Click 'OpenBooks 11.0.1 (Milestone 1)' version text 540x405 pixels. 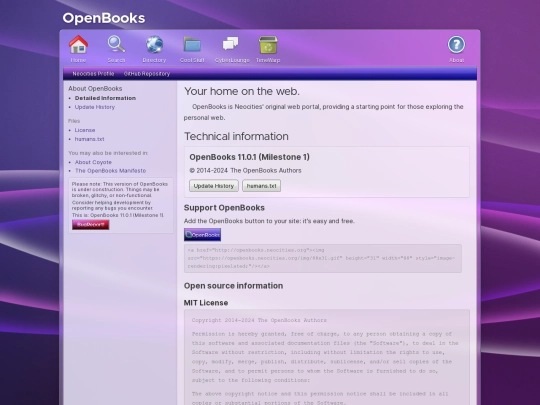[x=249, y=157]
